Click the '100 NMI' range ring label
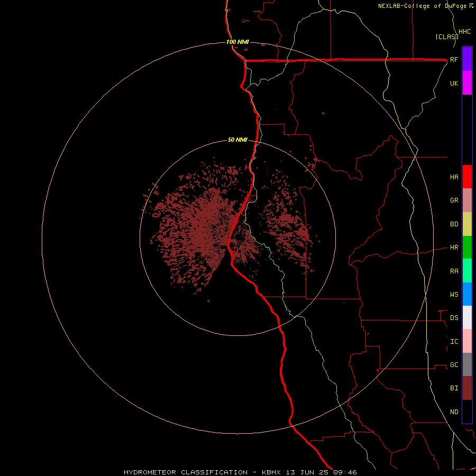 237,42
